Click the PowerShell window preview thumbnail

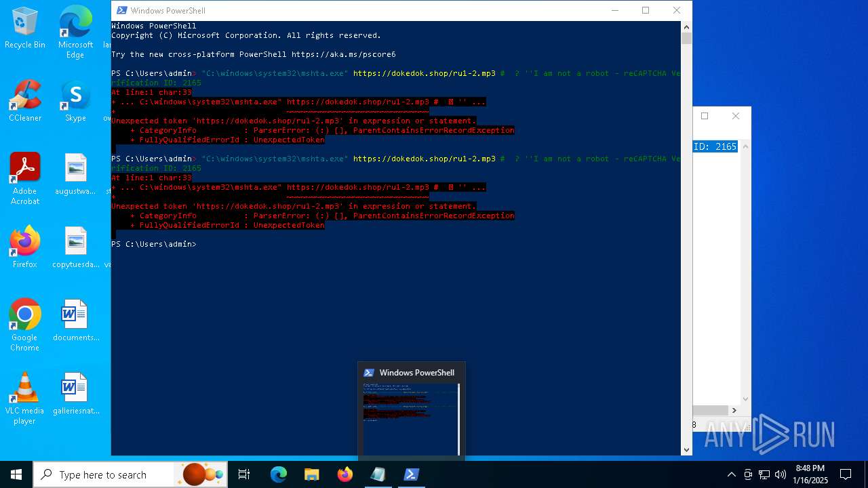point(411,419)
